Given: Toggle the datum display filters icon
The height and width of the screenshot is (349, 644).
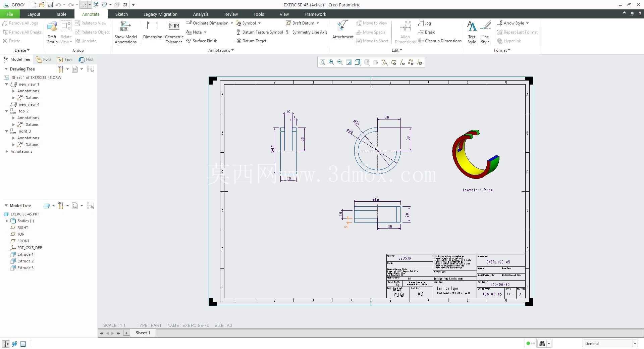Looking at the screenshot, I should click(x=384, y=62).
